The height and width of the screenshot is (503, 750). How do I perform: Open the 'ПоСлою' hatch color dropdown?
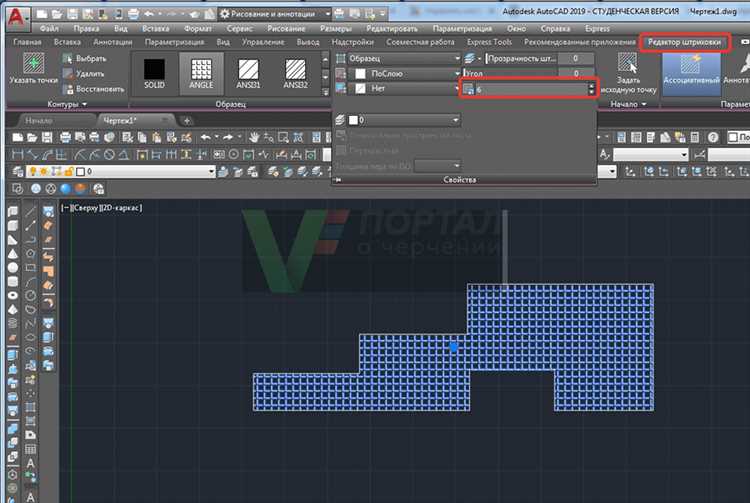coord(404,74)
